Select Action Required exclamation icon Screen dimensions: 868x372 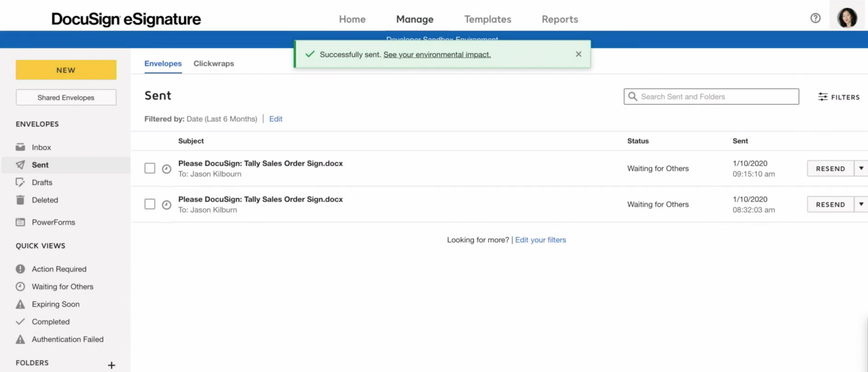[20, 269]
